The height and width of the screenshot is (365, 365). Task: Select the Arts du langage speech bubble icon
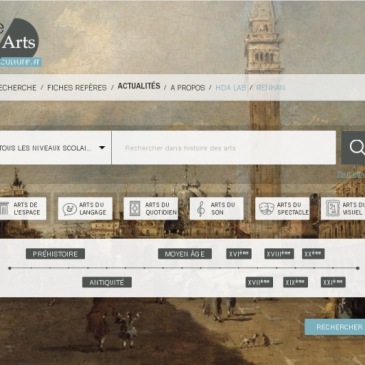69,209
